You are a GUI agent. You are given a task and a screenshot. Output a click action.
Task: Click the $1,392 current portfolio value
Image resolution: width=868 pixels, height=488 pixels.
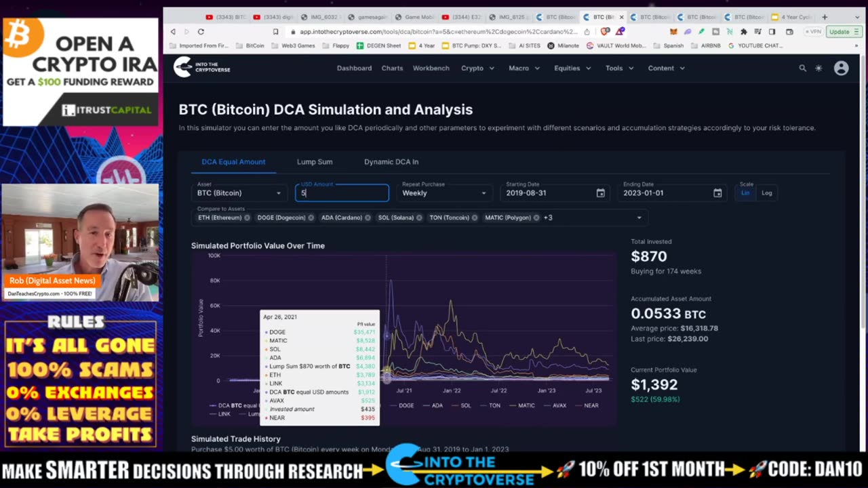click(654, 384)
